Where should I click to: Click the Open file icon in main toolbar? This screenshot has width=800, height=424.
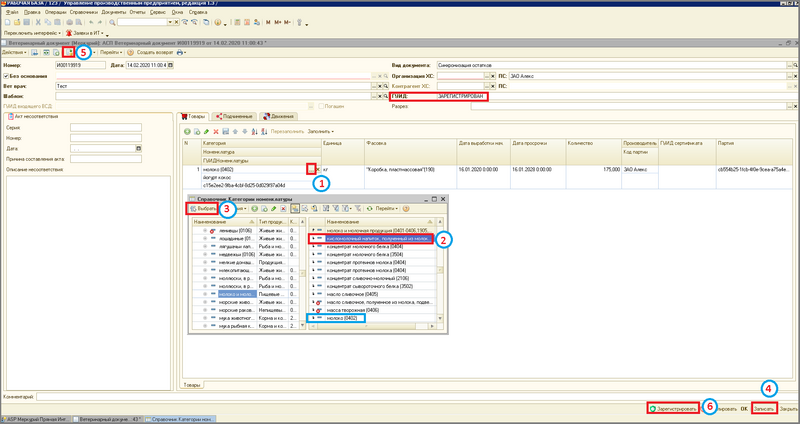click(17, 22)
